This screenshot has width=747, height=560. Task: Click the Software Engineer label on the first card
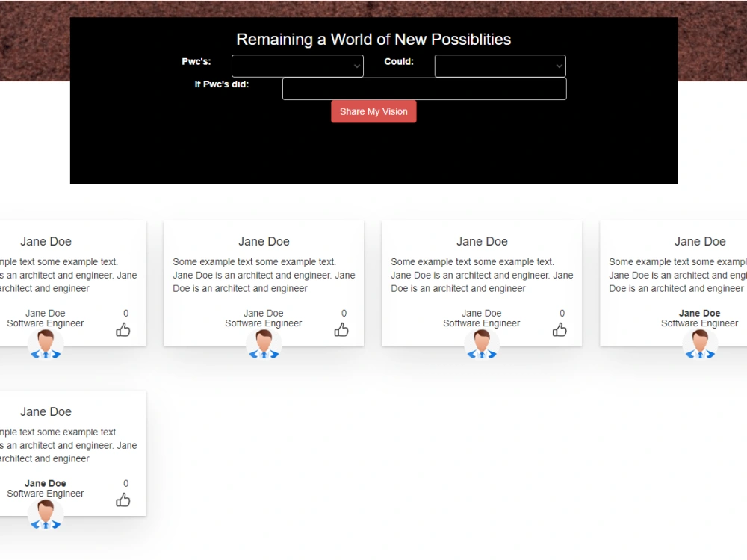(x=46, y=323)
